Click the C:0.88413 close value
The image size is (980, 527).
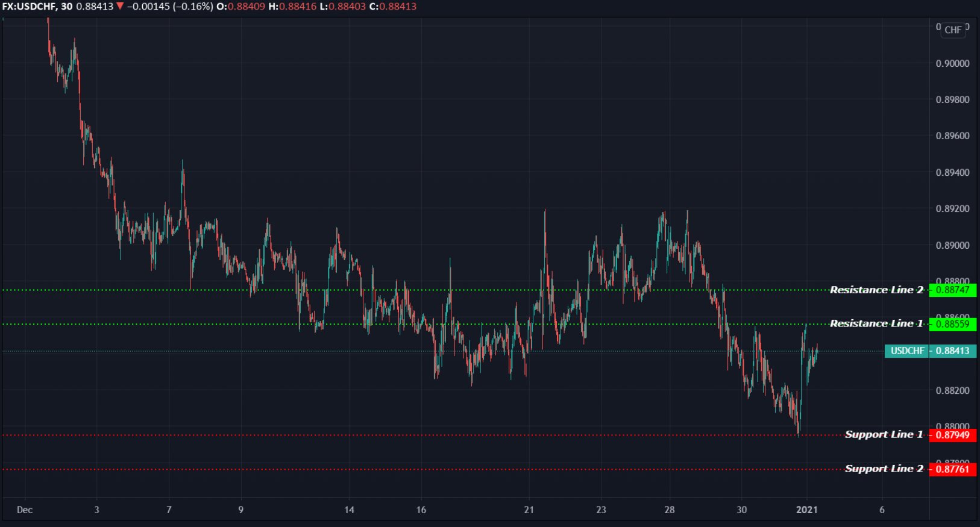pyautogui.click(x=392, y=7)
